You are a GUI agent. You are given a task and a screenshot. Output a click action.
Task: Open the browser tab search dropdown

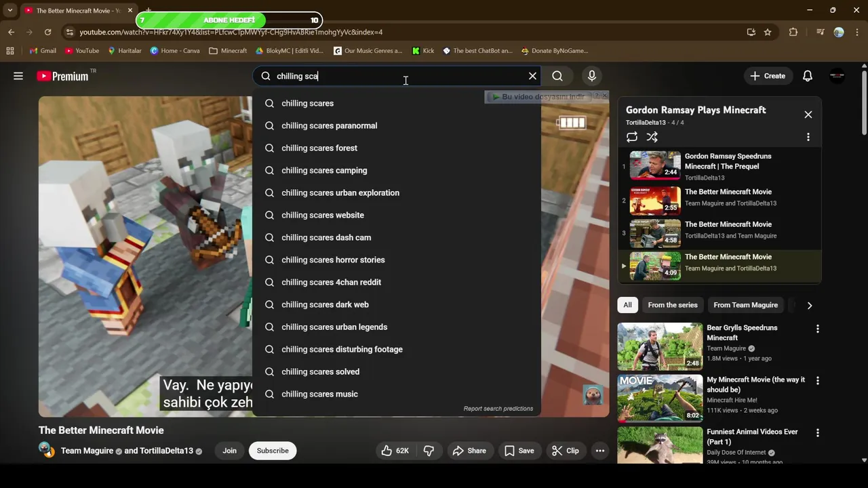pos(9,10)
